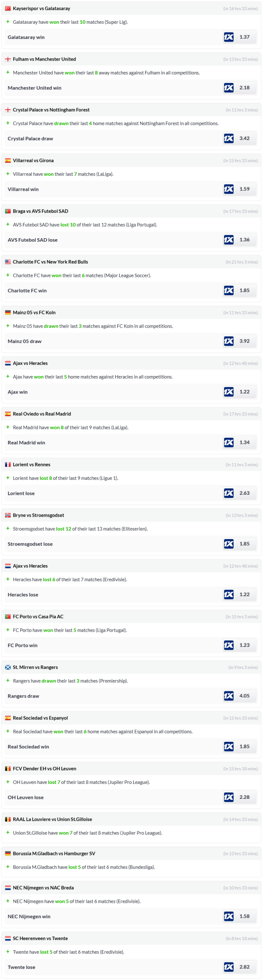This screenshot has height=980, width=263.
Task: Select odds 3.42 for Crystal Palace draw
Action: 244,139
